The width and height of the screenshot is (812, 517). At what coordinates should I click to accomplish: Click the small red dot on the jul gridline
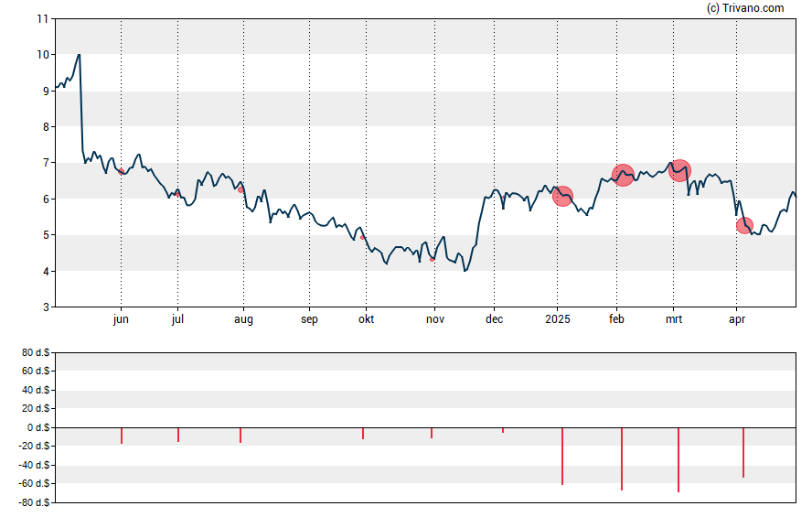(177, 195)
